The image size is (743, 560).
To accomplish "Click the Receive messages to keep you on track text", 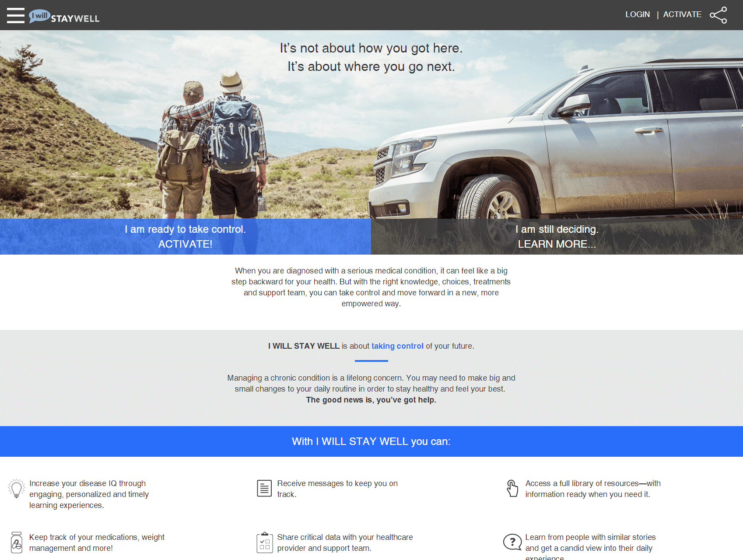I will coord(337,489).
